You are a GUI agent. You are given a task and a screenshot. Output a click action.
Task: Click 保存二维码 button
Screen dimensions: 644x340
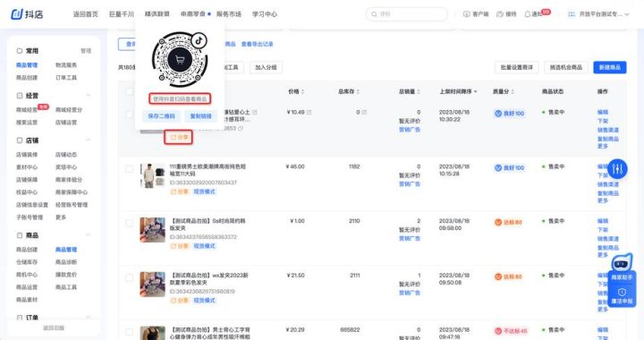pos(161,116)
